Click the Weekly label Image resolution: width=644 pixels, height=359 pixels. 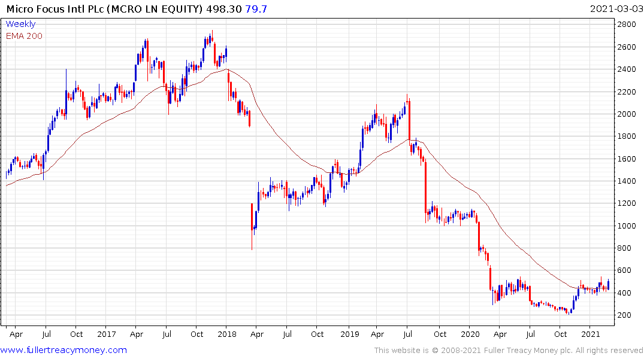coord(20,24)
